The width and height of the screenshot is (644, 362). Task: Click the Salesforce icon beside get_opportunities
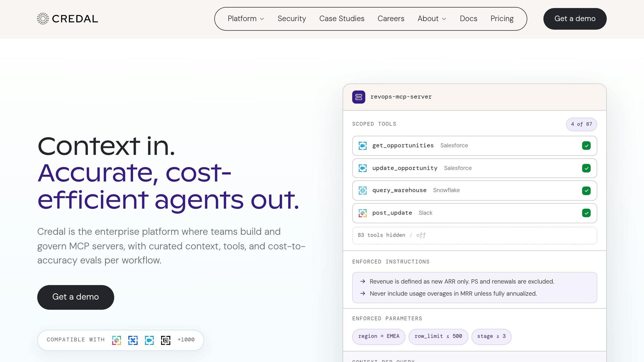pyautogui.click(x=363, y=146)
